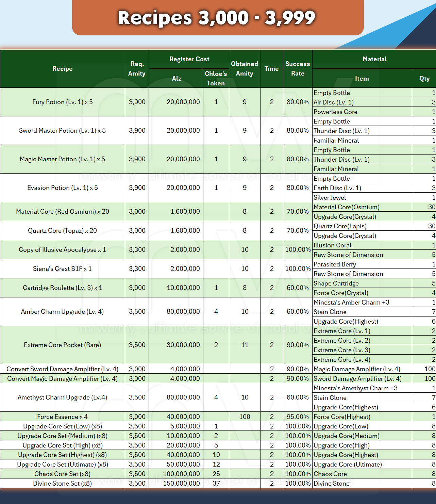The height and width of the screenshot is (504, 436).
Task: Click the Amber Charm Upgrade (Lv. 4) cell
Action: click(63, 312)
